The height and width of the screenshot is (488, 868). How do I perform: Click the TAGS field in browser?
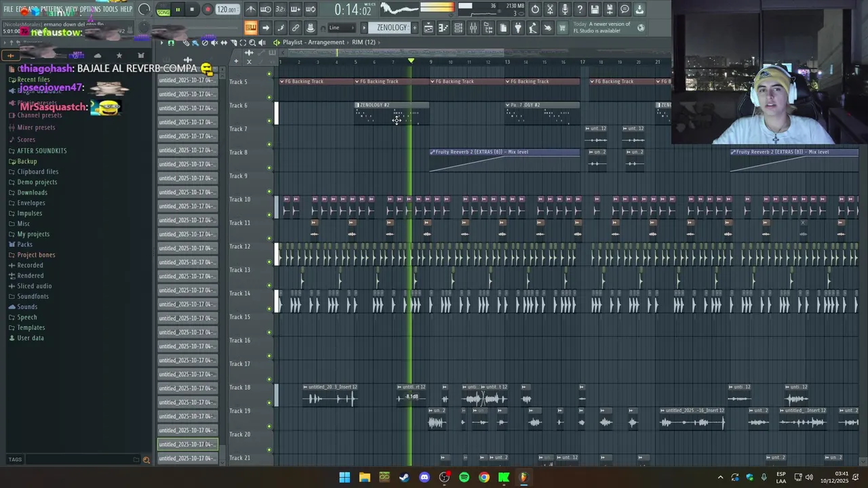[71, 460]
